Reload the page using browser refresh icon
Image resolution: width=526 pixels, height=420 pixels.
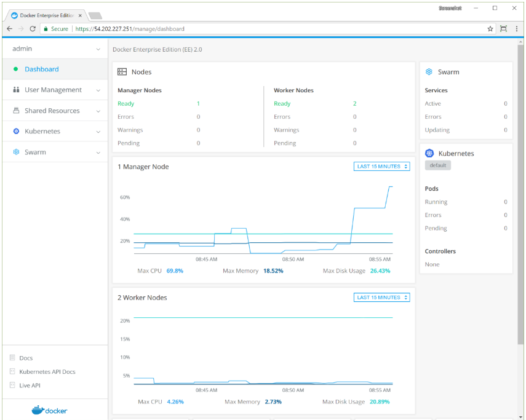[33, 29]
